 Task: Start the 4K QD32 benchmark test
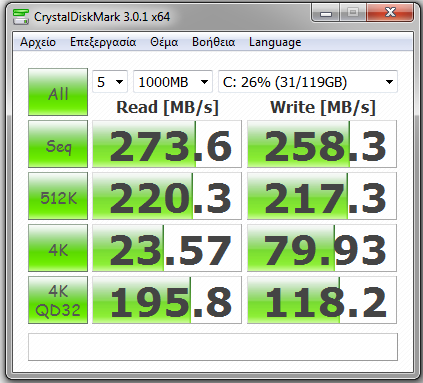click(58, 300)
